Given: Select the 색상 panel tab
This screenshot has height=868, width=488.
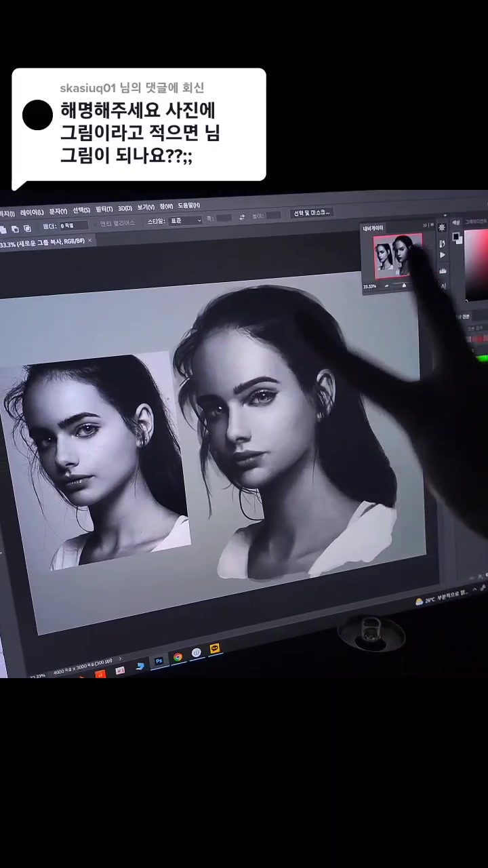Looking at the screenshot, I should 456,222.
